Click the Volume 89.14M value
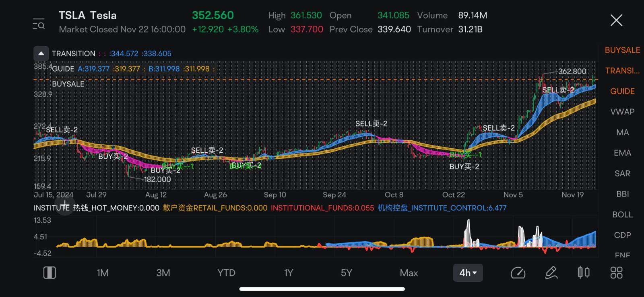Image resolution: width=644 pixels, height=297 pixels. [x=473, y=15]
